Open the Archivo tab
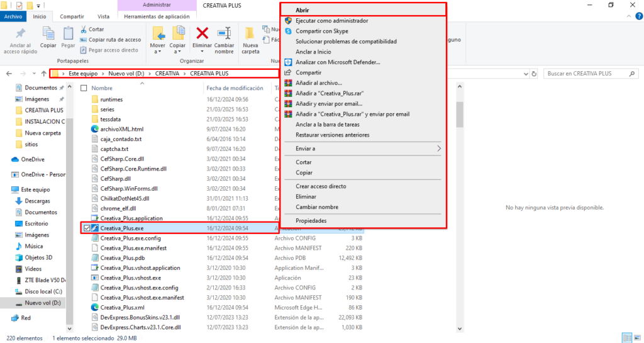Image resolution: width=644 pixels, height=343 pixels. click(13, 16)
